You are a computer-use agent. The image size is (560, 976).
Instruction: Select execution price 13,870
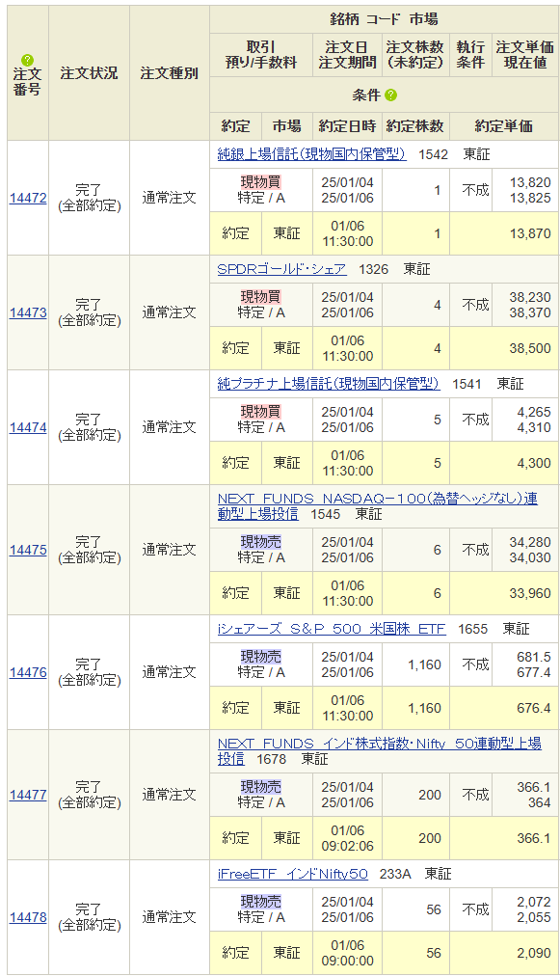pyautogui.click(x=530, y=233)
